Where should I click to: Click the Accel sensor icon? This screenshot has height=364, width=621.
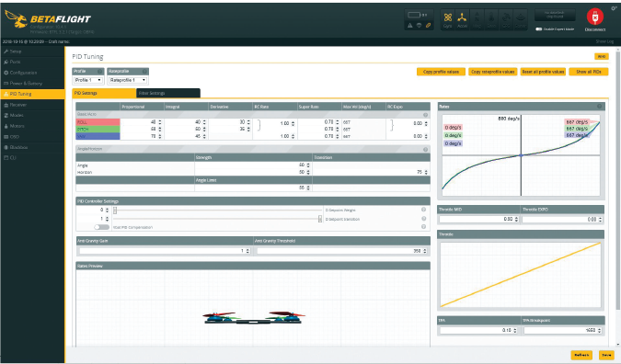tap(462, 19)
